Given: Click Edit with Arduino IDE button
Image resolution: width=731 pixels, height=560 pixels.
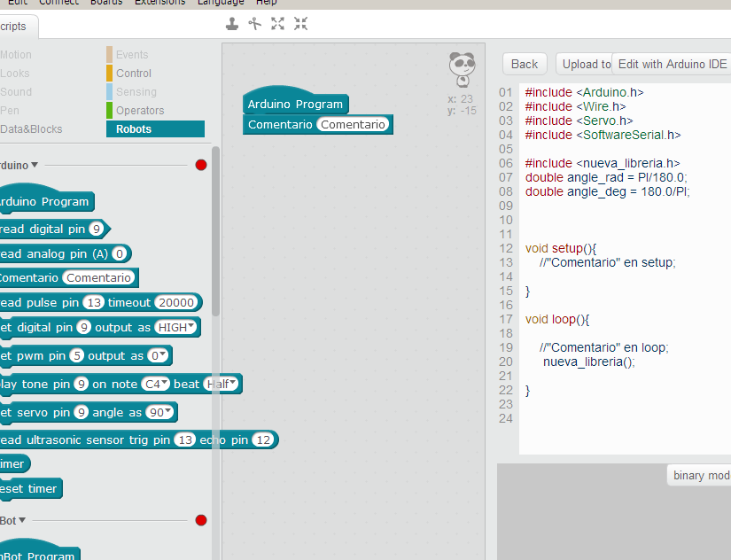Looking at the screenshot, I should pos(672,64).
